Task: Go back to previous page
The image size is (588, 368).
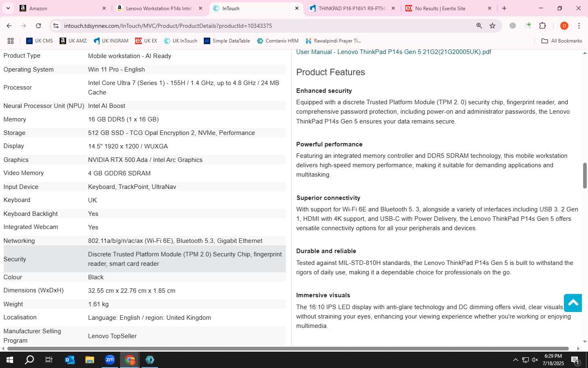Action: pos(9,26)
